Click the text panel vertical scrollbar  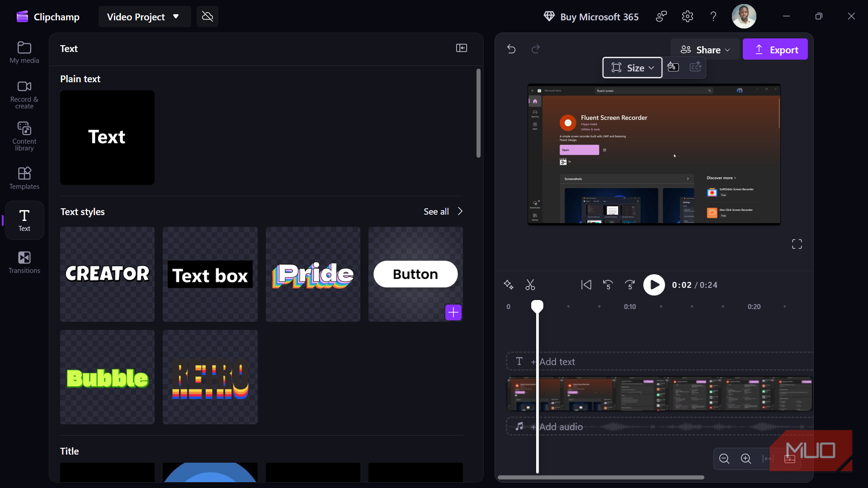tap(478, 113)
